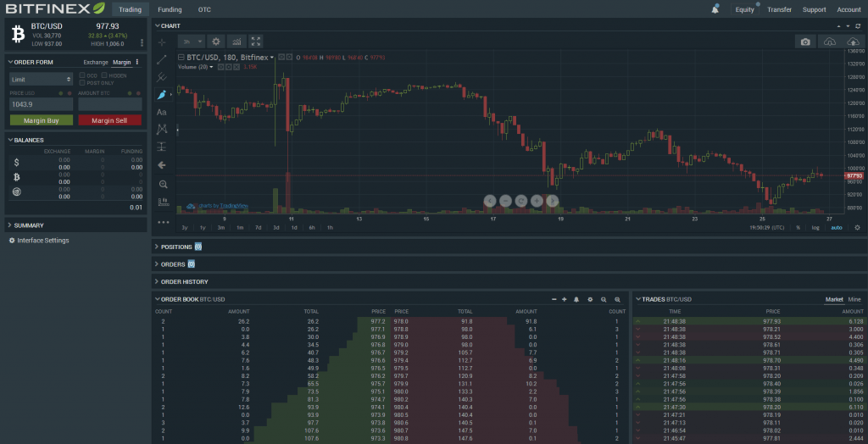Enable the OCO checkbox
Viewport: 868px width, 444px height.
click(x=82, y=75)
